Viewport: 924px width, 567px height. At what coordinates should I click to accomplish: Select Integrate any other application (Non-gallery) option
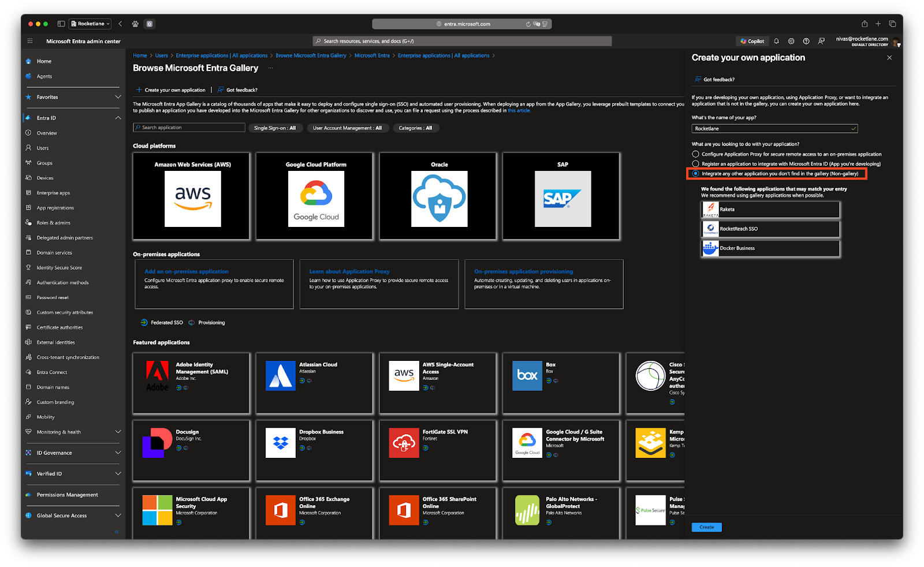click(x=695, y=174)
